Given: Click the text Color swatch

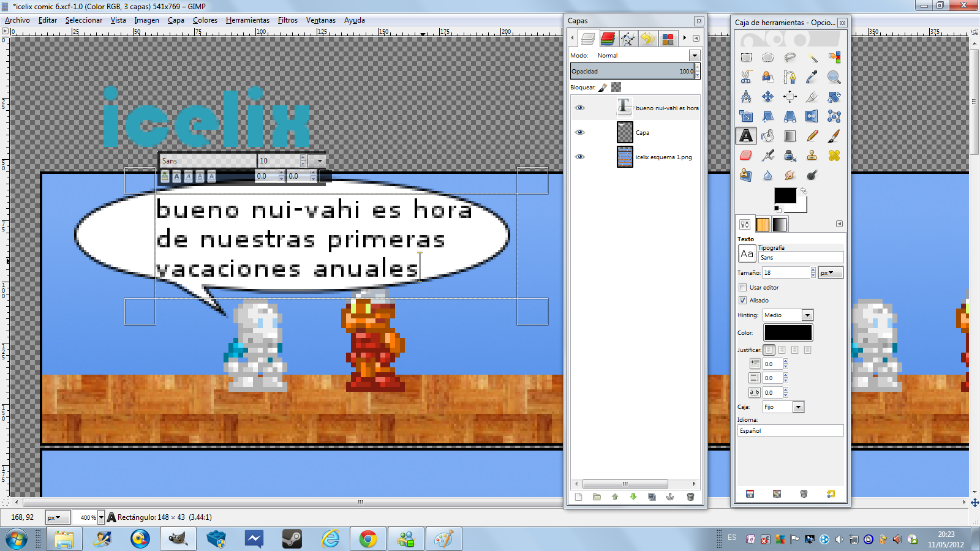Looking at the screenshot, I should point(788,332).
